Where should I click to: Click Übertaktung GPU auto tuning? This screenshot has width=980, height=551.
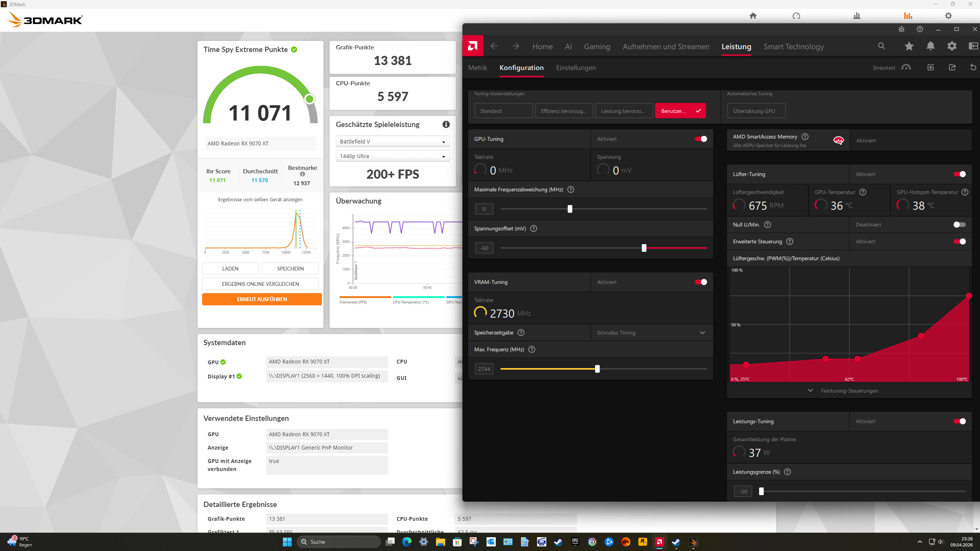tap(756, 111)
